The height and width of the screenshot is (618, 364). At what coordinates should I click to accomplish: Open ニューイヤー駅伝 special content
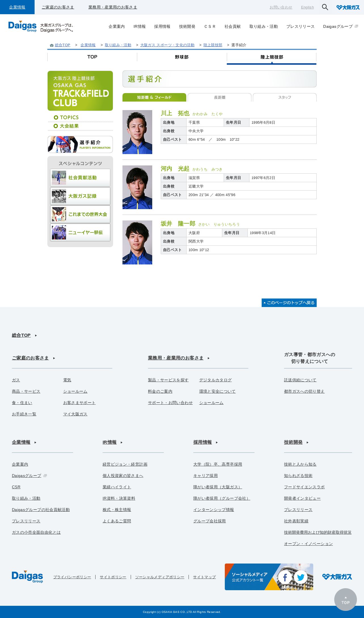[x=80, y=232]
